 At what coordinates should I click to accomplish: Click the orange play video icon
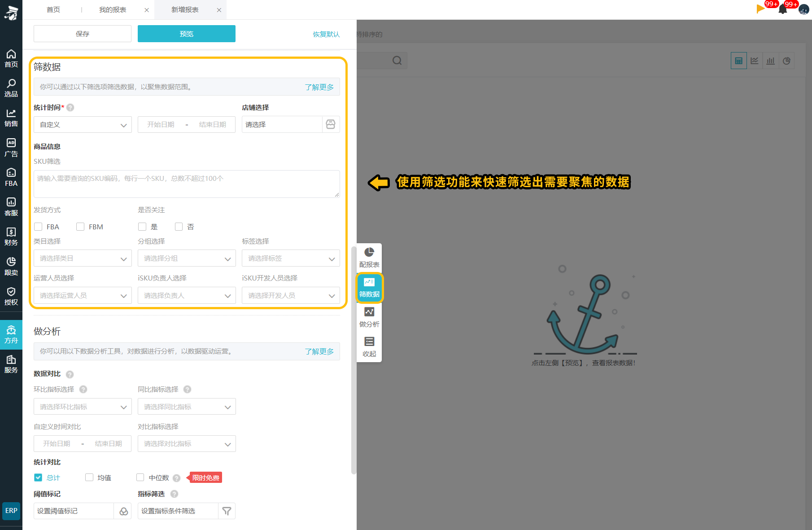pyautogui.click(x=760, y=9)
